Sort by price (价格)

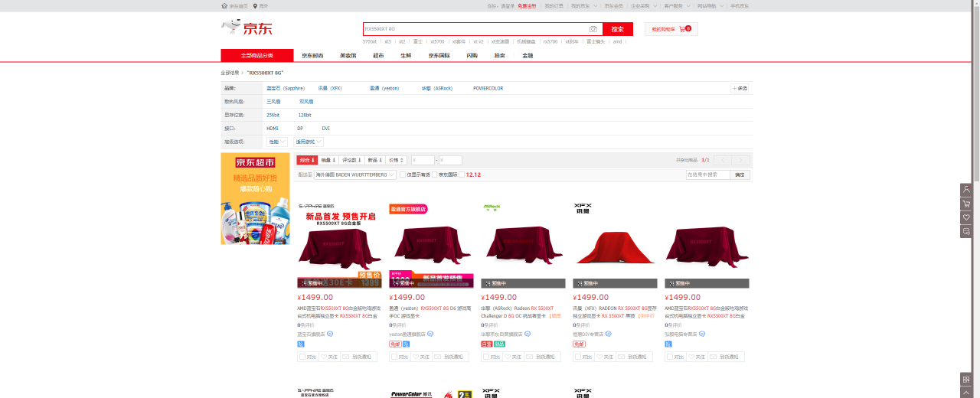[x=396, y=160]
